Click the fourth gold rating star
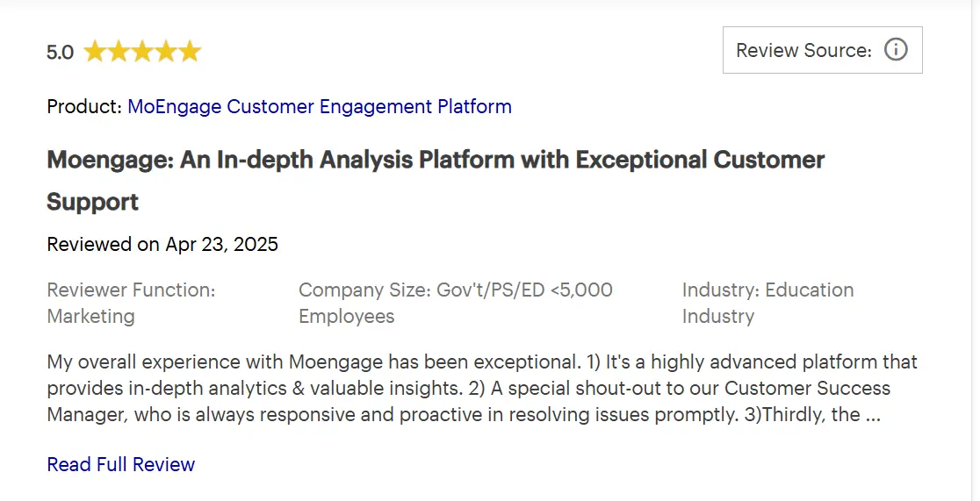The image size is (980, 501). (166, 52)
